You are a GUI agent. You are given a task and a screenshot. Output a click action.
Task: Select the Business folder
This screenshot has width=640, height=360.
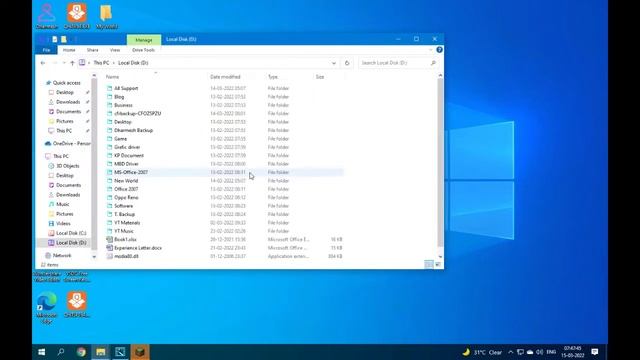tap(123, 105)
